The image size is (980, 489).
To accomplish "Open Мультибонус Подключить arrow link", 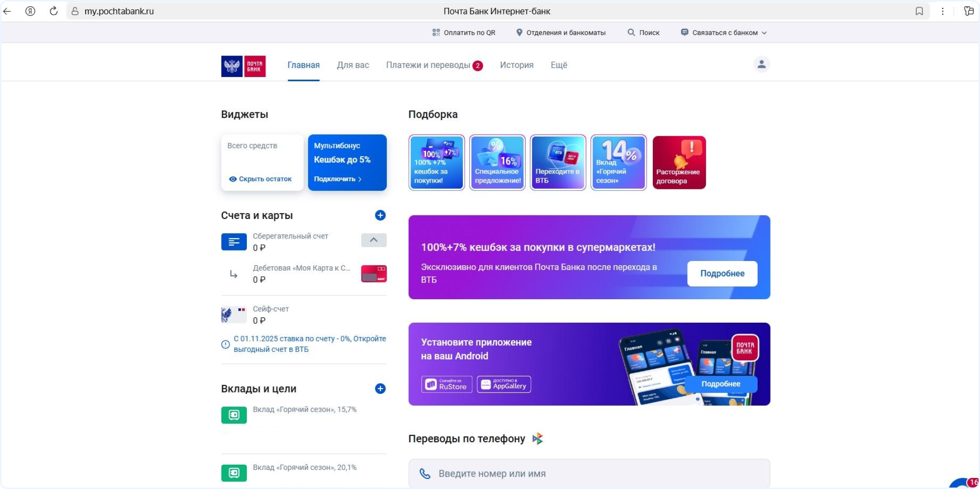I will pyautogui.click(x=338, y=179).
